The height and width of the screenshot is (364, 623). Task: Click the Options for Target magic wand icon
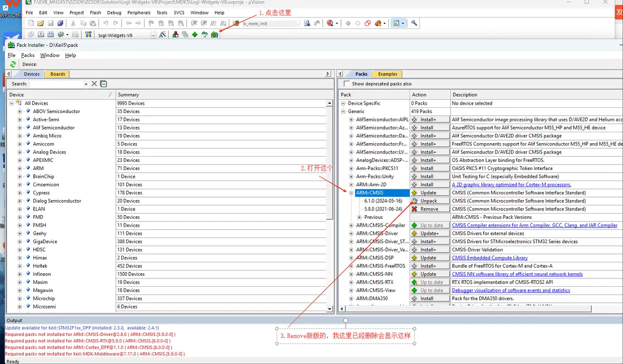(162, 35)
